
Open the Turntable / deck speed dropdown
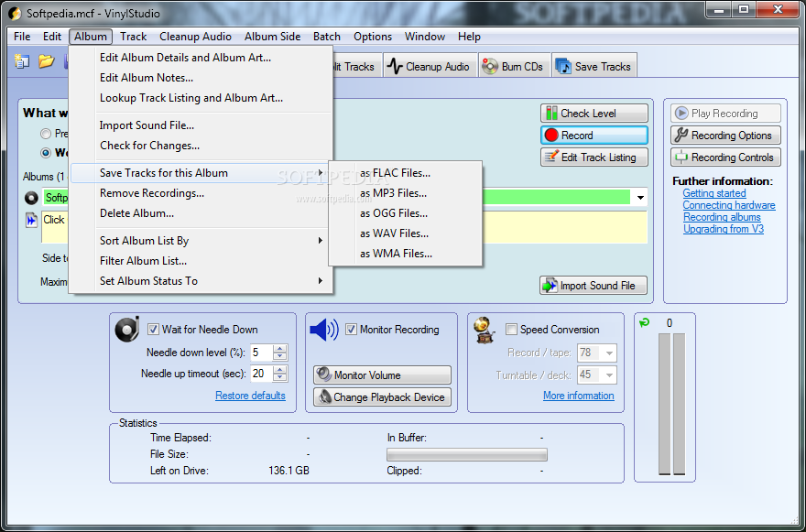(x=609, y=375)
